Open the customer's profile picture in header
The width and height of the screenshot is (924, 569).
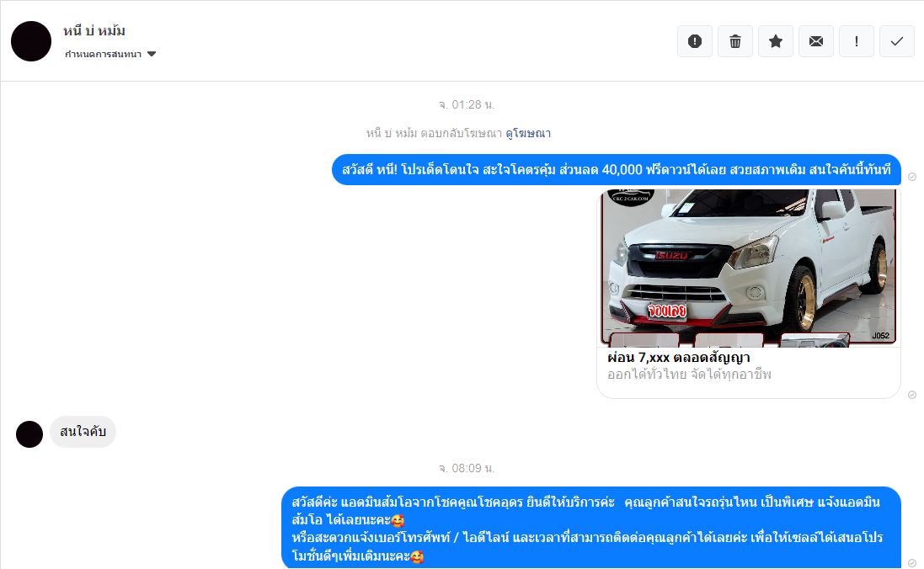point(31,41)
